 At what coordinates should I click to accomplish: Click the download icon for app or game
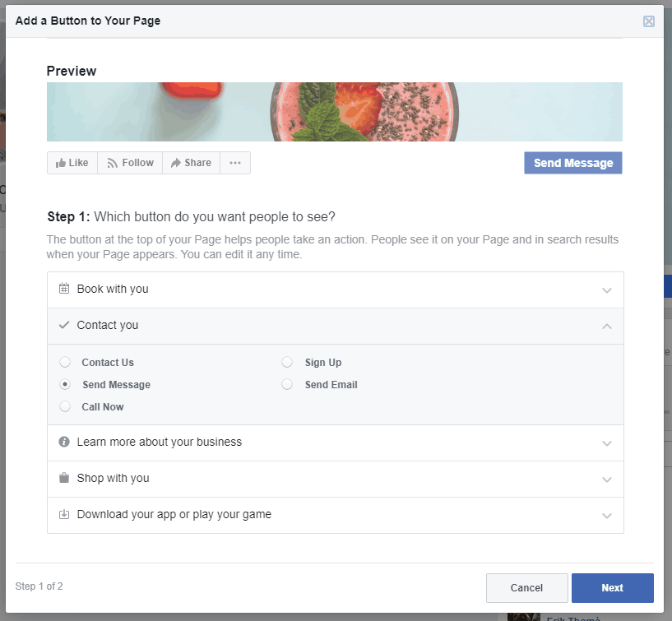64,515
